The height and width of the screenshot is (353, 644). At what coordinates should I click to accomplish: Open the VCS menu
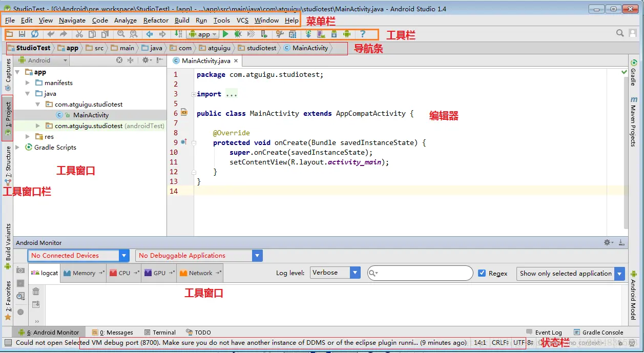tap(242, 20)
